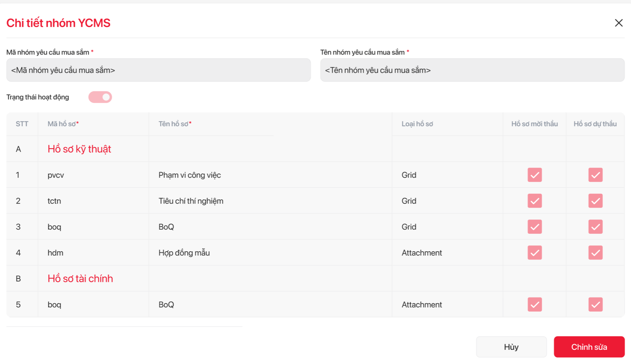This screenshot has width=631, height=364.
Task: Uncheck Hồ sơ mời thầu for row 5 BoQ
Action: [x=535, y=305]
